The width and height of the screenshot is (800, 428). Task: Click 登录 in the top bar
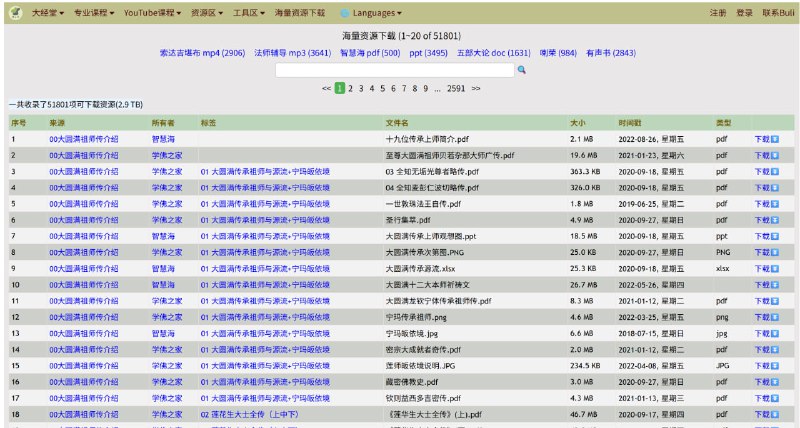coord(744,13)
